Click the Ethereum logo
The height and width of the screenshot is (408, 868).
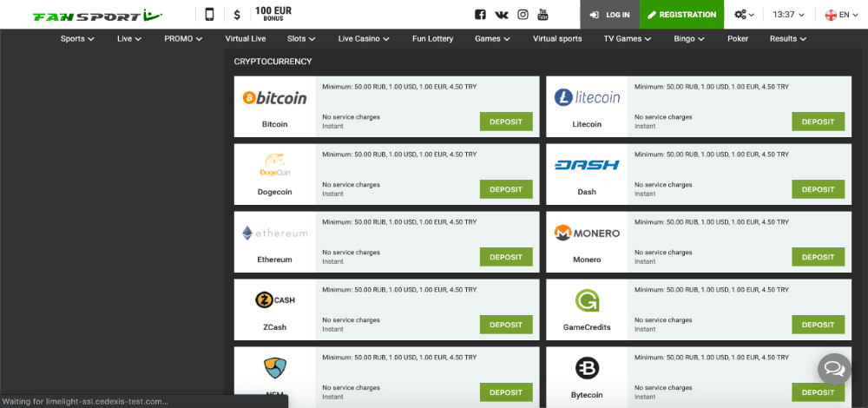pos(274,233)
